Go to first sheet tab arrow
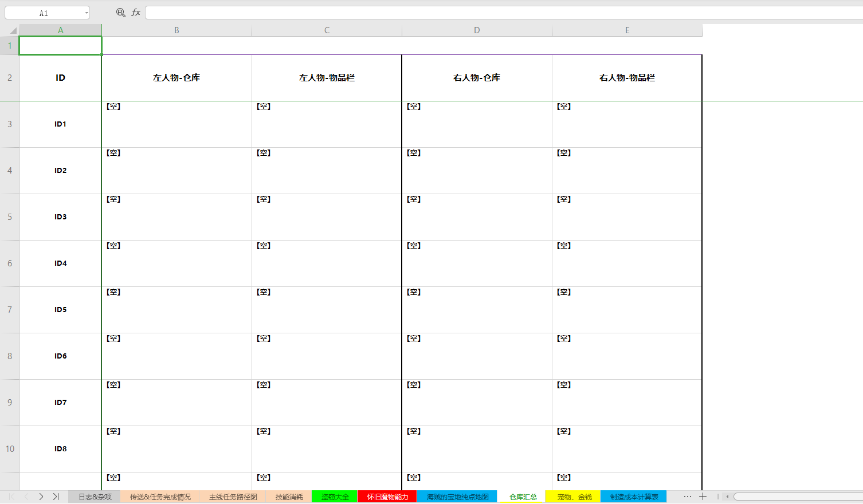The height and width of the screenshot is (504, 863). pyautogui.click(x=12, y=497)
